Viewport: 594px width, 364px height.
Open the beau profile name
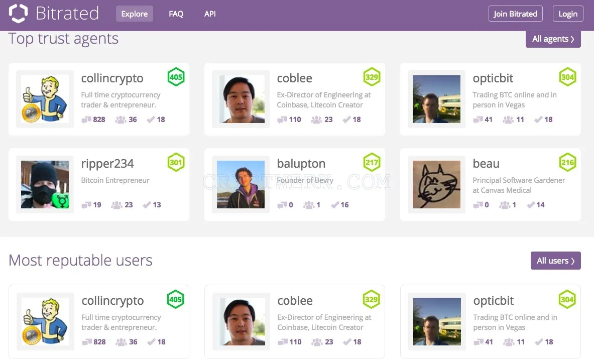pyautogui.click(x=486, y=164)
